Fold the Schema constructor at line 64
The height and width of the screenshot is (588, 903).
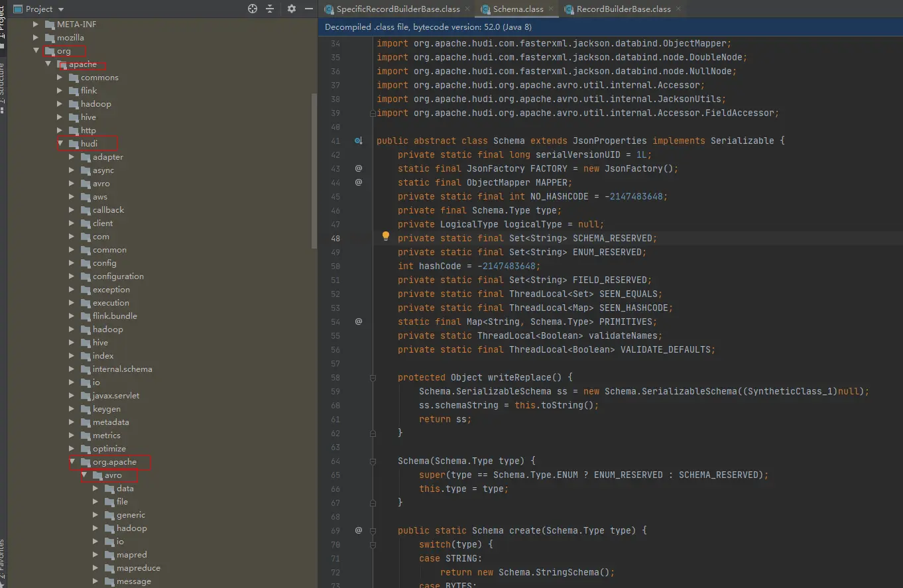[x=373, y=461]
